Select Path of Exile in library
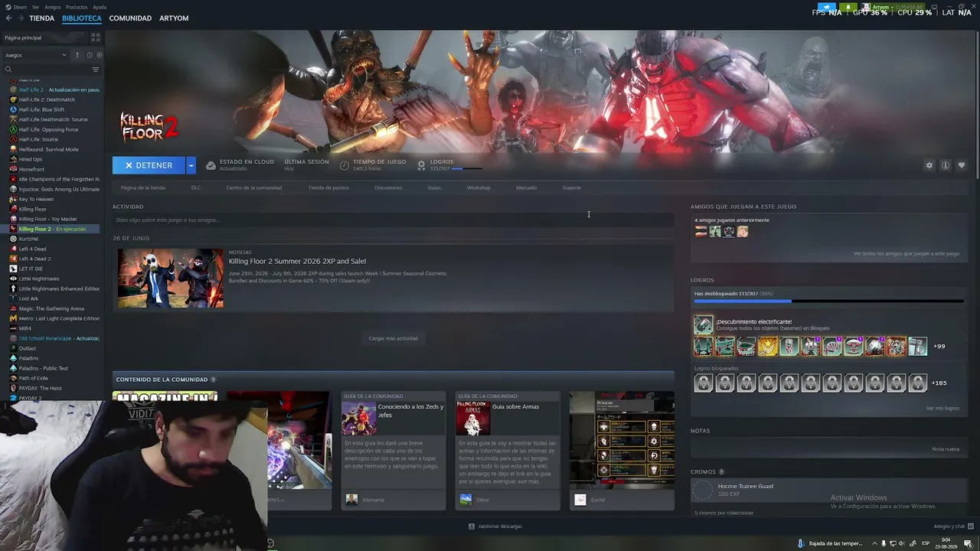 [33, 378]
